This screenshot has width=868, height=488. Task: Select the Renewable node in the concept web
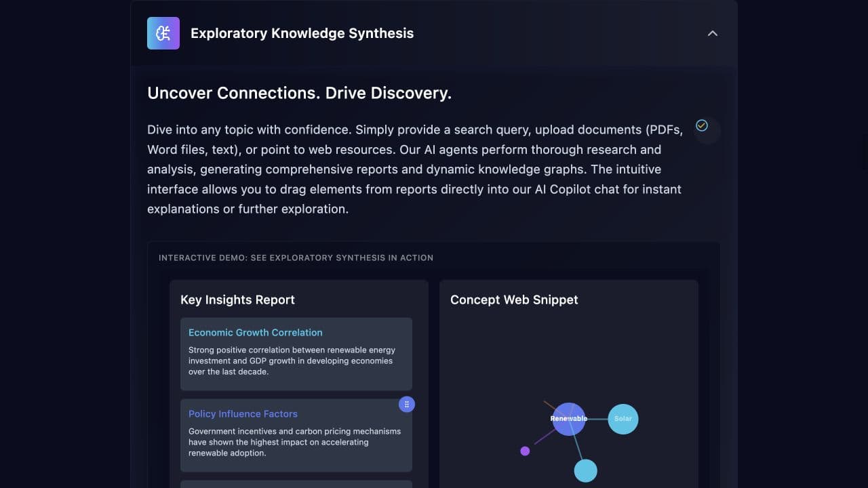(x=569, y=419)
